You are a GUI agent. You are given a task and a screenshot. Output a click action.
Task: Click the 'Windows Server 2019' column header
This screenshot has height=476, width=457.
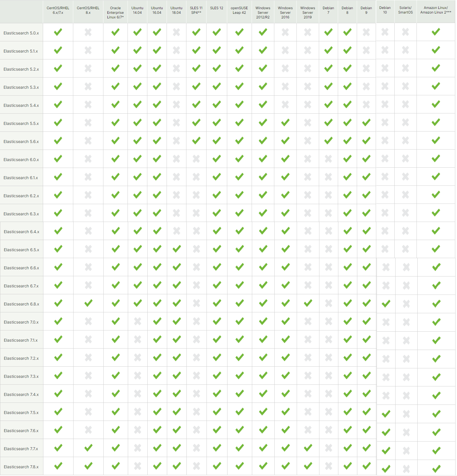[x=308, y=13]
